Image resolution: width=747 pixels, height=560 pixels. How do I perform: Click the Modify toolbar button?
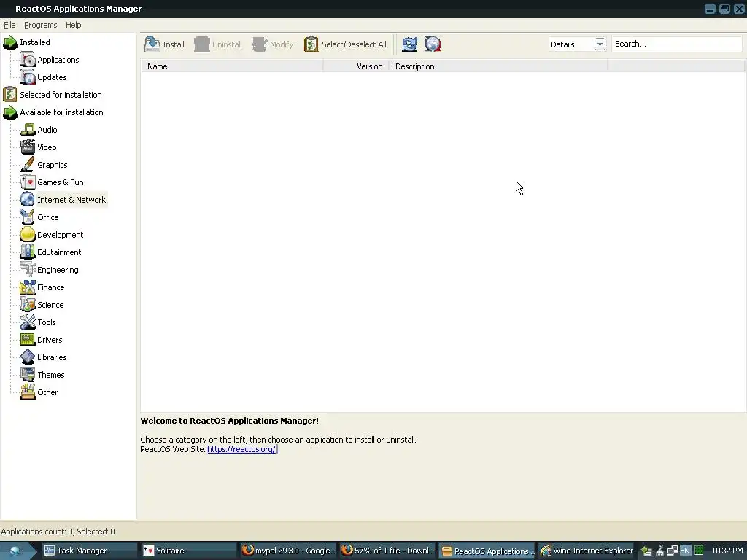click(273, 44)
